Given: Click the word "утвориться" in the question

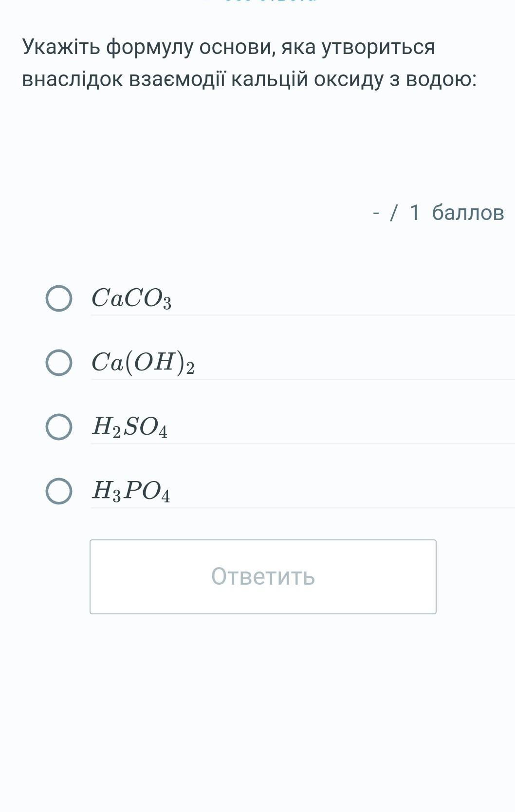Looking at the screenshot, I should click(x=378, y=47).
